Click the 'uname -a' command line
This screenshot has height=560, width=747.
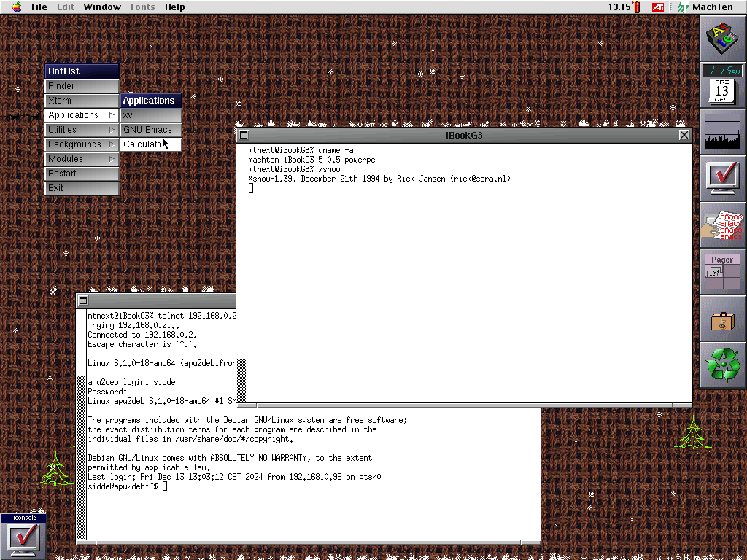click(x=301, y=150)
